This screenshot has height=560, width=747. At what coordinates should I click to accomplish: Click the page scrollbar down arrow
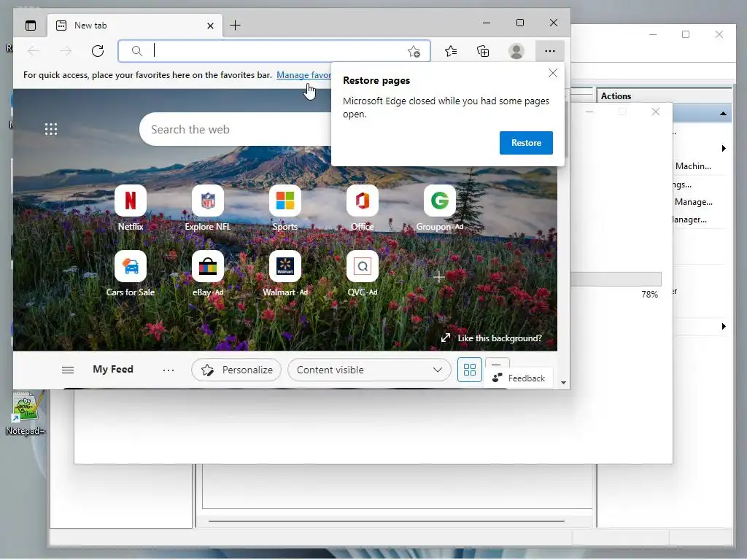coord(564,383)
